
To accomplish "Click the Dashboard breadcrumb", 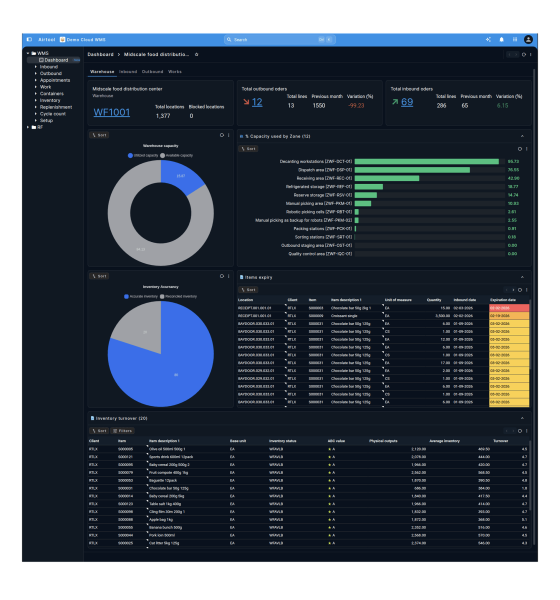I will click(100, 54).
